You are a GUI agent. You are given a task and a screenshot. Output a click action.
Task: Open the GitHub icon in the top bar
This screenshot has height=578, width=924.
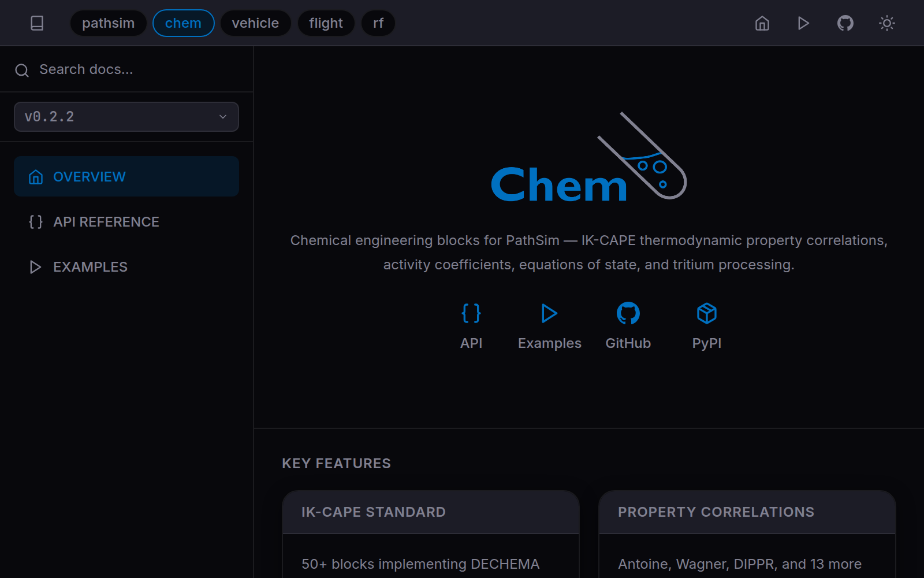[845, 23]
